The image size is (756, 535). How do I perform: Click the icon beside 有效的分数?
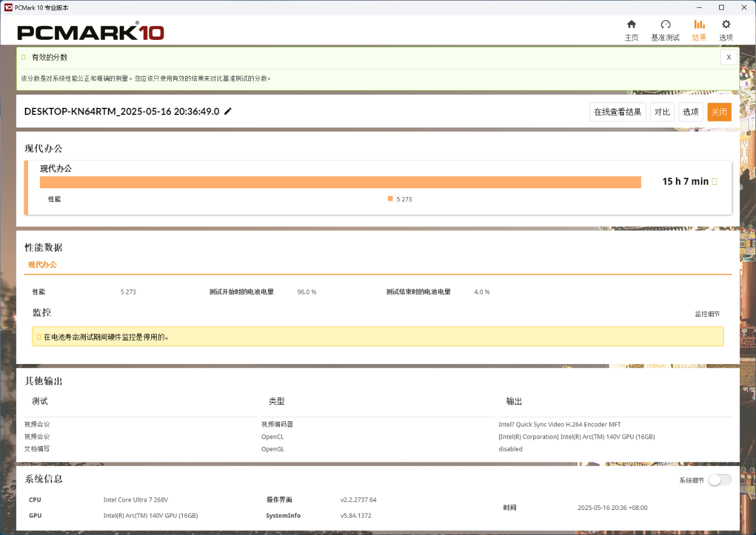point(23,57)
